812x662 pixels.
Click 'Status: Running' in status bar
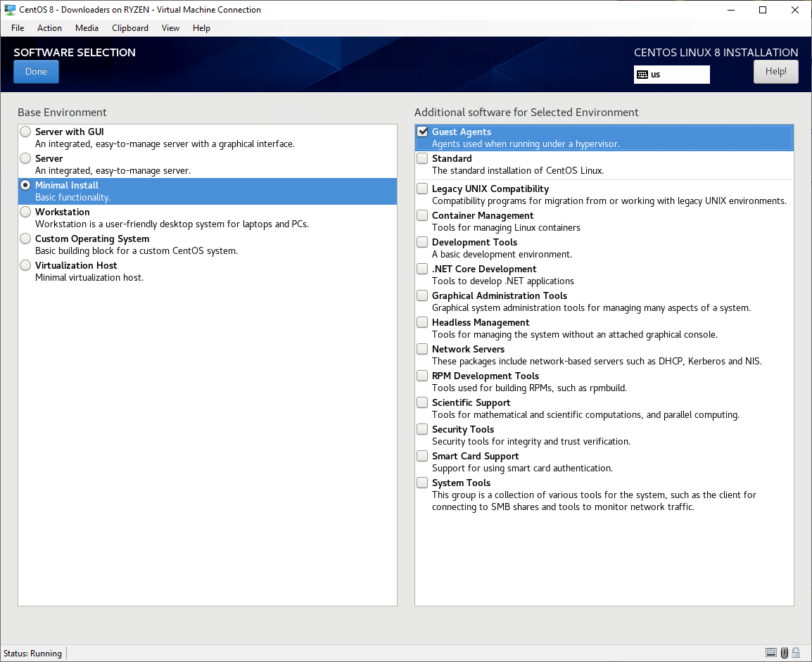[x=32, y=653]
